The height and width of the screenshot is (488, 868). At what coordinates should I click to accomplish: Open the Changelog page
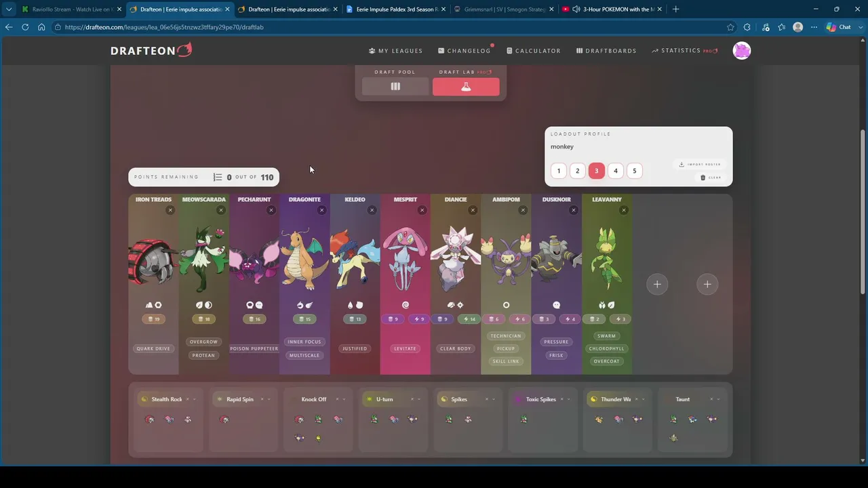[x=465, y=51]
